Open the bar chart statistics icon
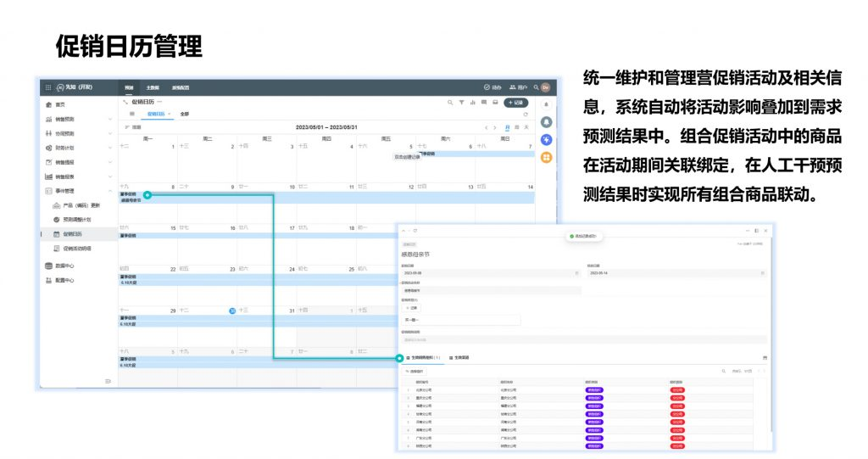The image size is (868, 459). (x=473, y=103)
